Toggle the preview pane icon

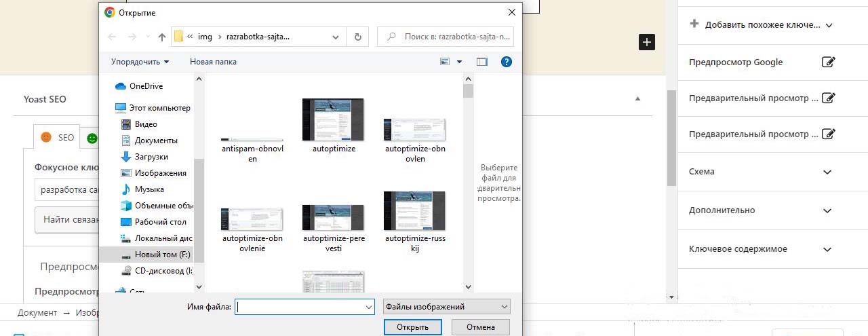tap(482, 62)
